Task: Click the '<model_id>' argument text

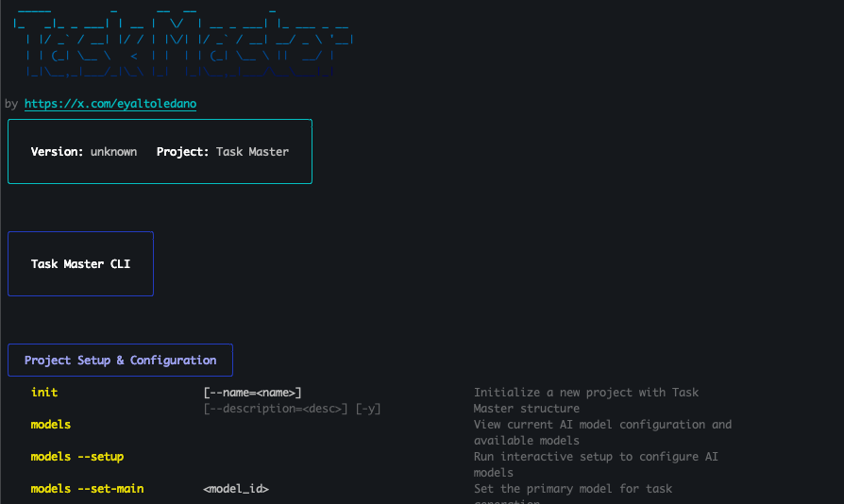Action: (x=236, y=489)
